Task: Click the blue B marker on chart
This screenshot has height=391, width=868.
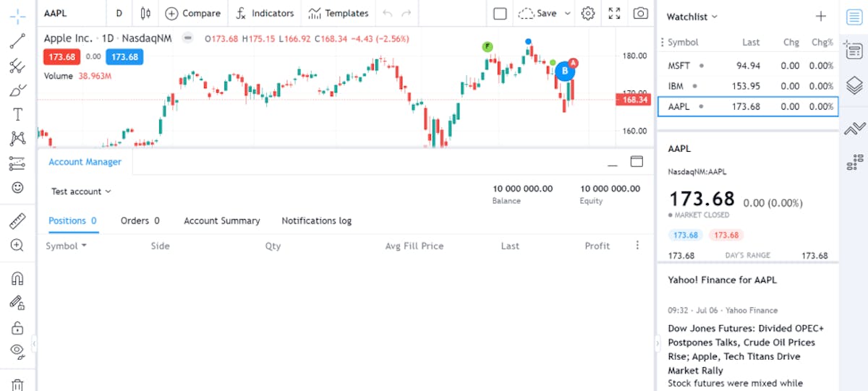Action: 565,71
